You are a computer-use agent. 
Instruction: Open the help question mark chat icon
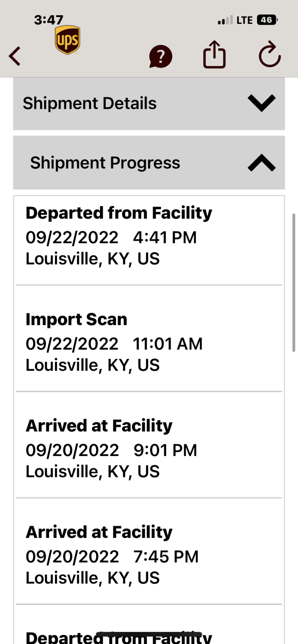[161, 57]
